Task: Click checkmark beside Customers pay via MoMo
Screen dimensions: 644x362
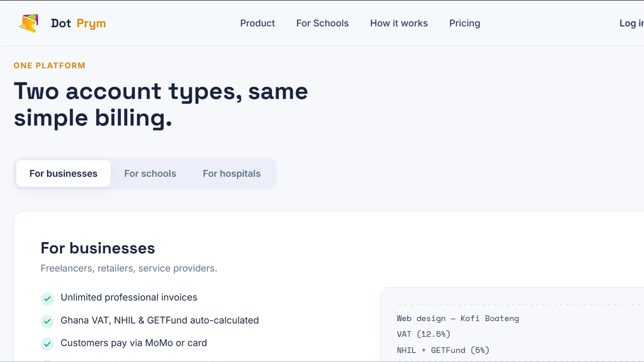Action: (47, 344)
